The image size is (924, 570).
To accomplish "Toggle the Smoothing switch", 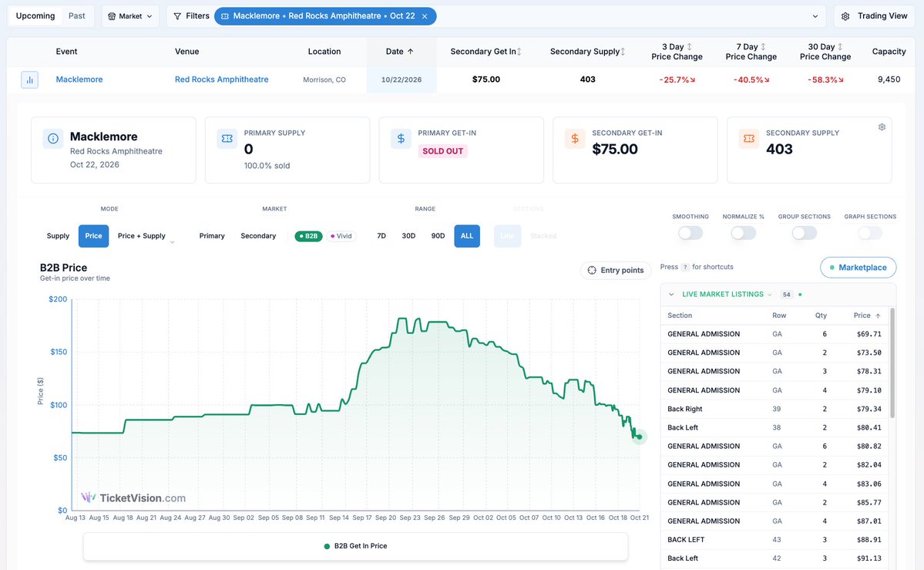I will click(x=690, y=233).
